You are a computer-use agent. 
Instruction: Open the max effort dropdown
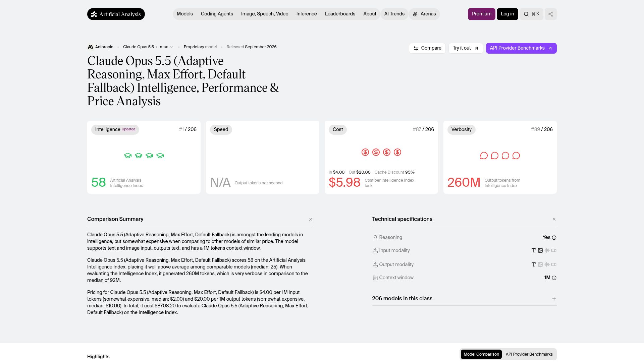click(166, 47)
